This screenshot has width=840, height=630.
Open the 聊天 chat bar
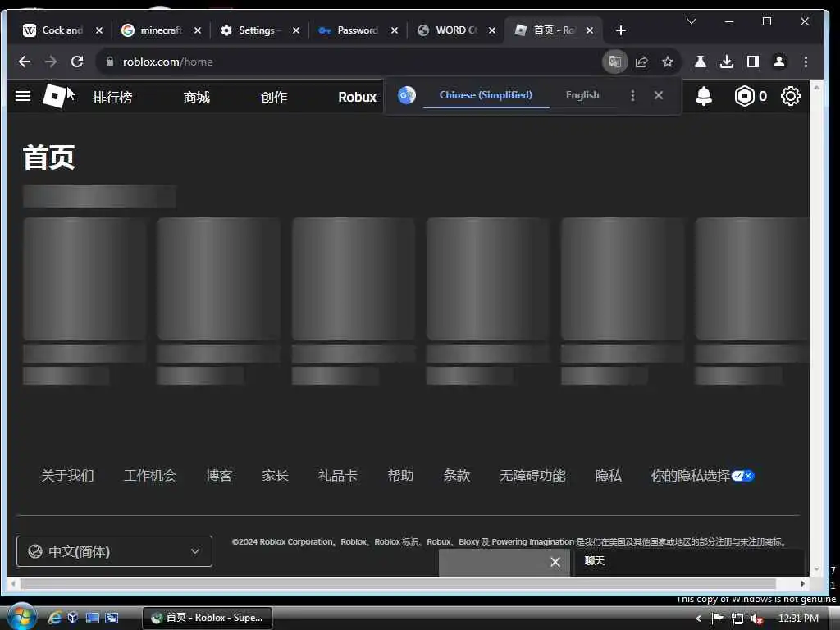pyautogui.click(x=689, y=561)
